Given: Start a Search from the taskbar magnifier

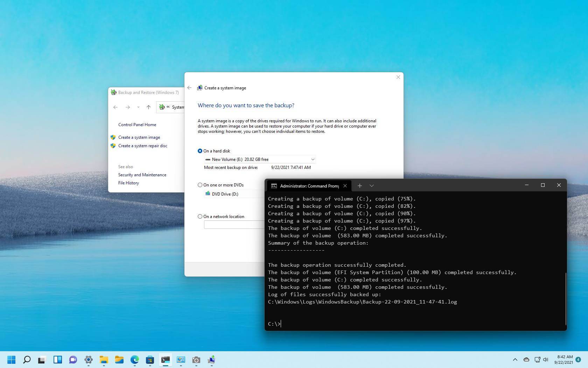Looking at the screenshot, I should tap(27, 360).
